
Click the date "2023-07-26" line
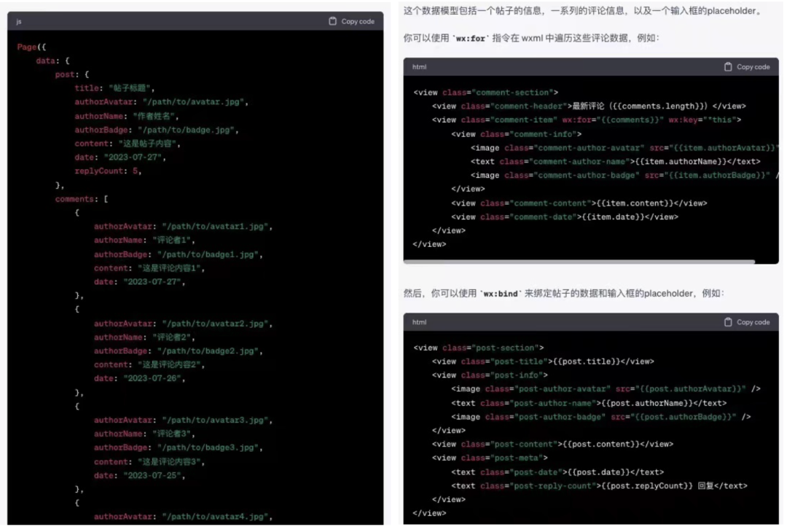[139, 379]
